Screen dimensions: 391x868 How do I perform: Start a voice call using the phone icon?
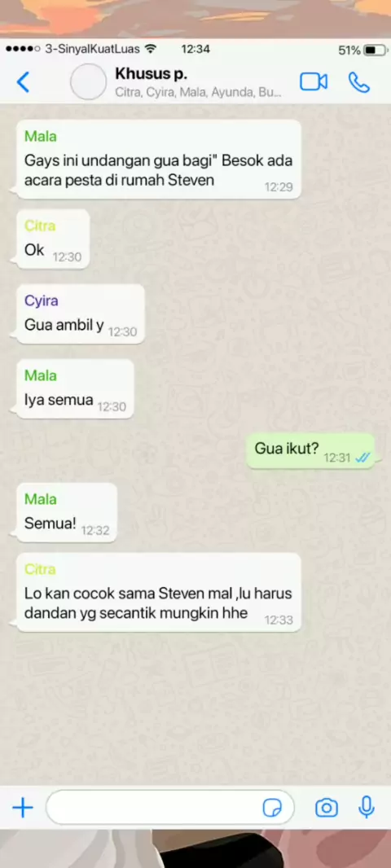click(359, 82)
